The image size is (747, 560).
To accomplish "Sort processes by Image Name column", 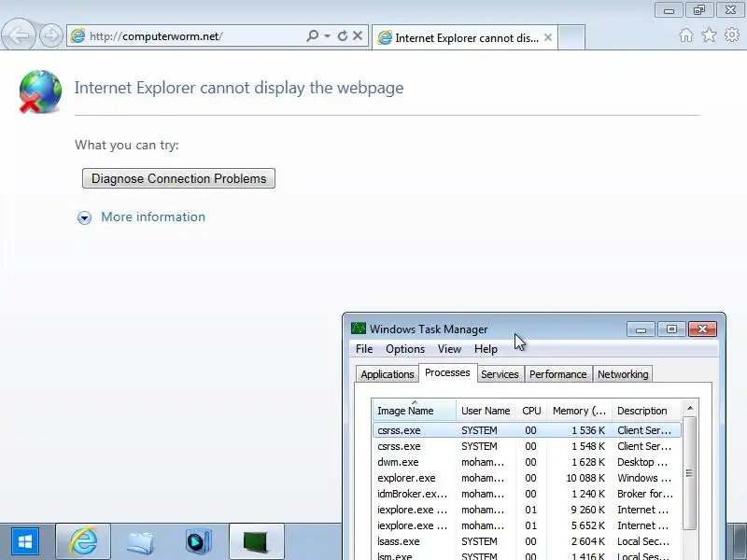I will pyautogui.click(x=414, y=411).
